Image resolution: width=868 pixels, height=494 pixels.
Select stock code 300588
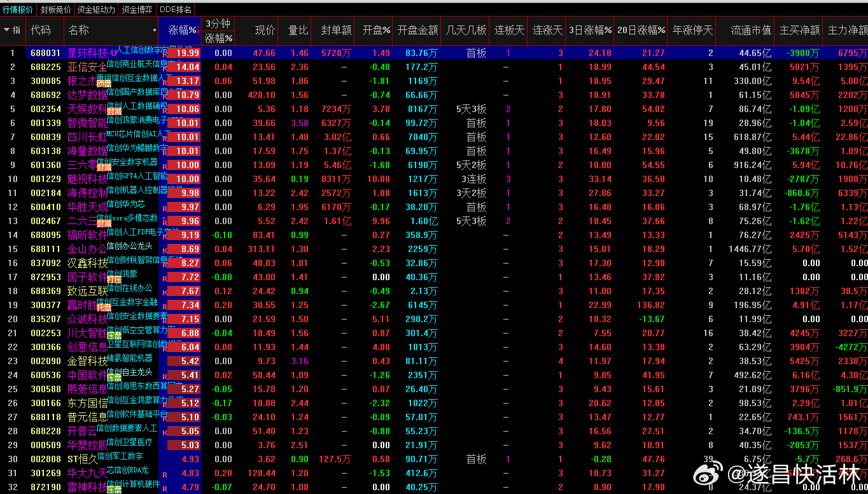coord(46,389)
